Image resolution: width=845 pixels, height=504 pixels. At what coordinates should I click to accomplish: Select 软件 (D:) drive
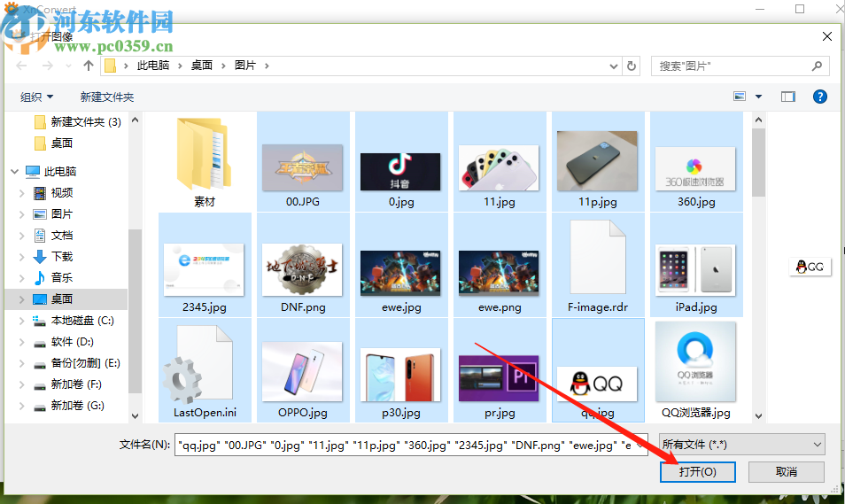(x=64, y=342)
